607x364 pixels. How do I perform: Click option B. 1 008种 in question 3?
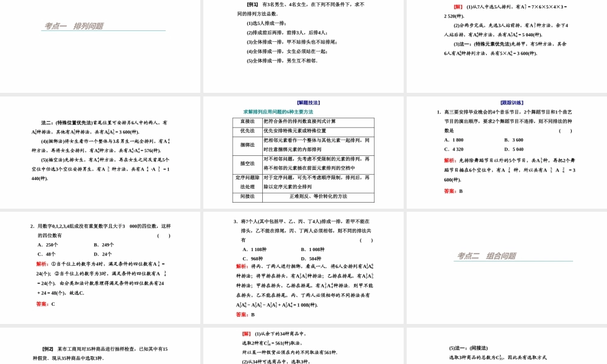[x=313, y=249]
